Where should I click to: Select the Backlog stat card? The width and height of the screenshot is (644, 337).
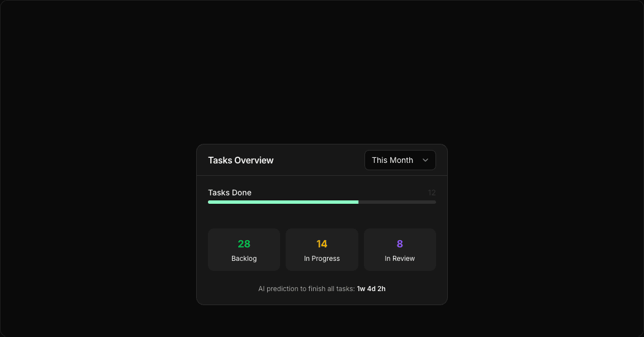(244, 250)
